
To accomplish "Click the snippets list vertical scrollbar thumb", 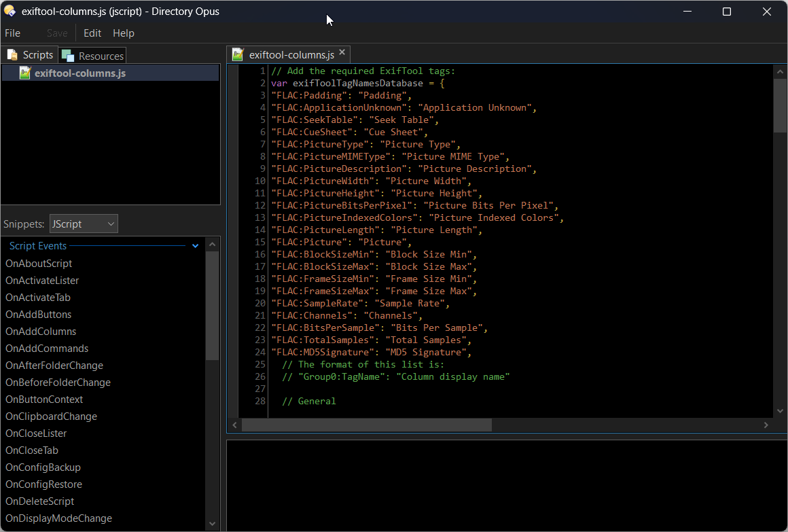I will pos(213,306).
